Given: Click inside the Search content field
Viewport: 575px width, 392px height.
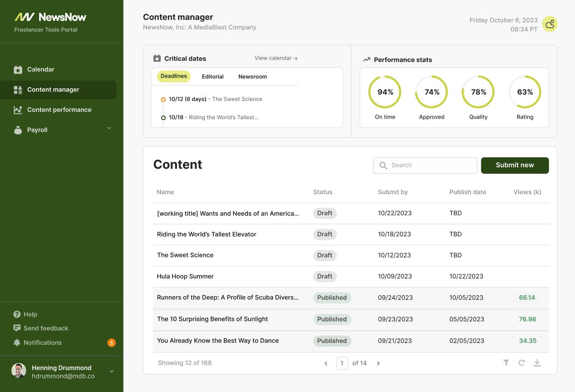Looking at the screenshot, I should tap(425, 165).
